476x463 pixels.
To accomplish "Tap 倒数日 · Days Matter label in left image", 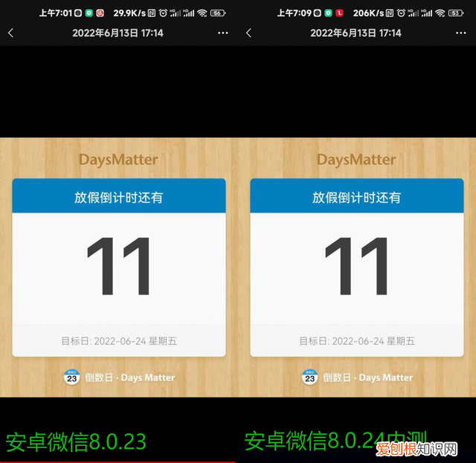I will point(130,378).
